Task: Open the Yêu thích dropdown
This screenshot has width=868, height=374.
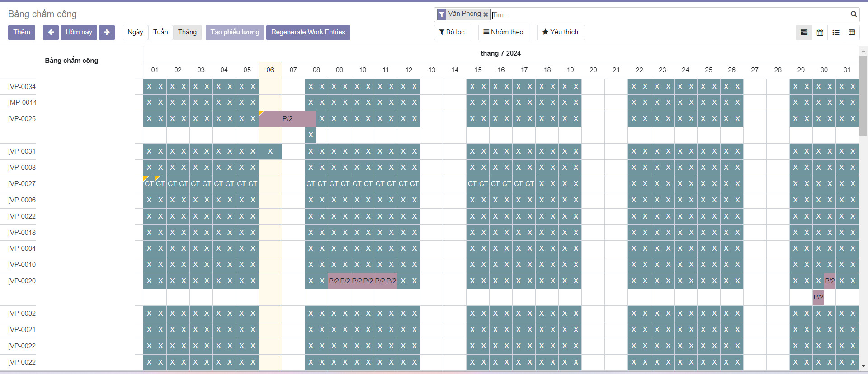Action: pos(561,32)
